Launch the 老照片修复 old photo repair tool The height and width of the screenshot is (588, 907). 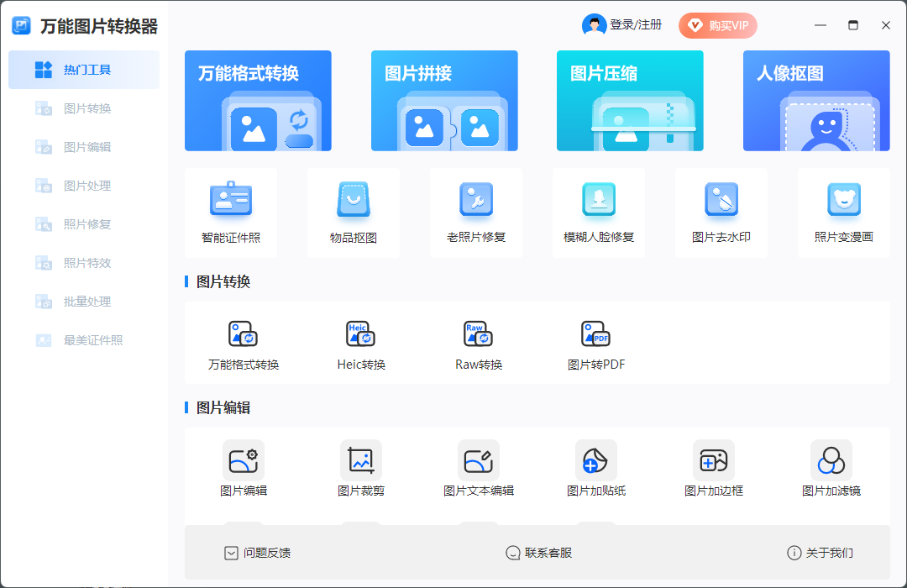(476, 200)
